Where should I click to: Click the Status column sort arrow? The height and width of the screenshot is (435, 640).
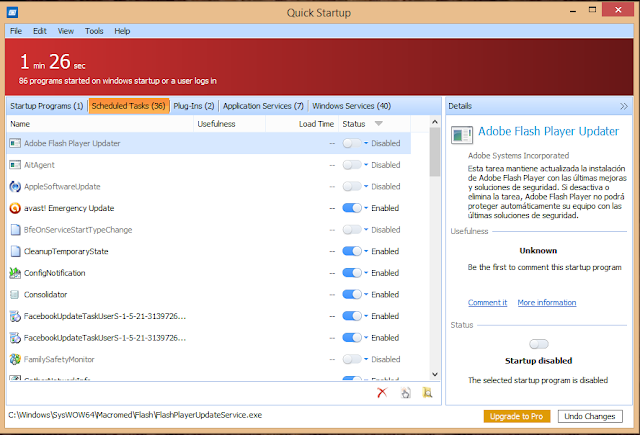[x=378, y=124]
